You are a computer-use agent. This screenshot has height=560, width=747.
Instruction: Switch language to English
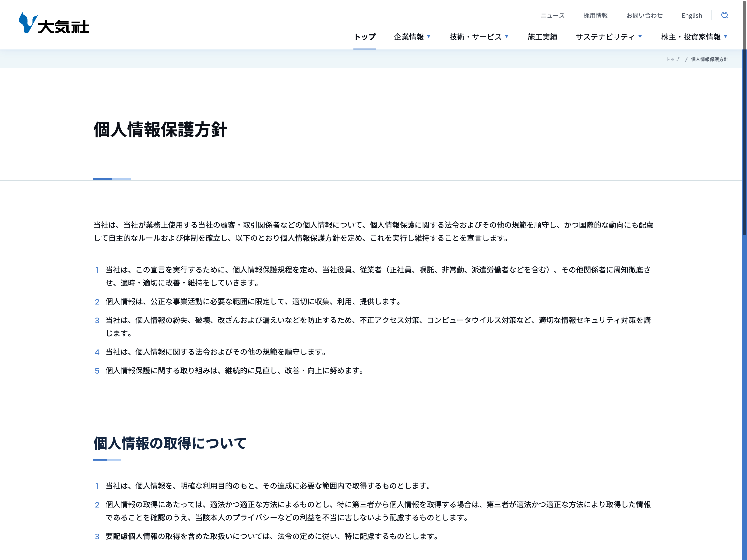[x=691, y=16]
